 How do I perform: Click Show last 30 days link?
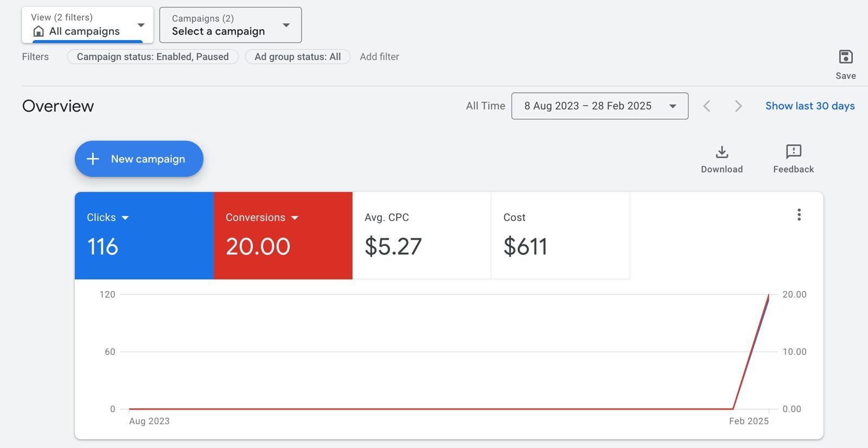(809, 106)
